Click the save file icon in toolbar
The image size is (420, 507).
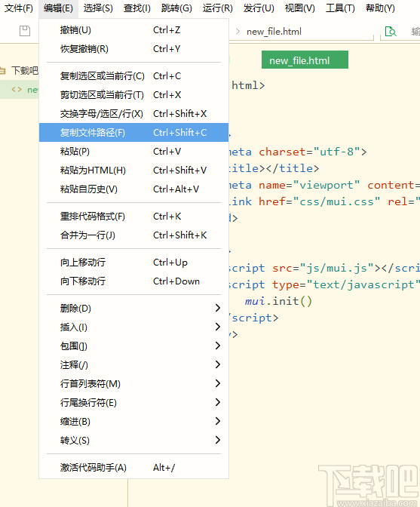(25, 31)
